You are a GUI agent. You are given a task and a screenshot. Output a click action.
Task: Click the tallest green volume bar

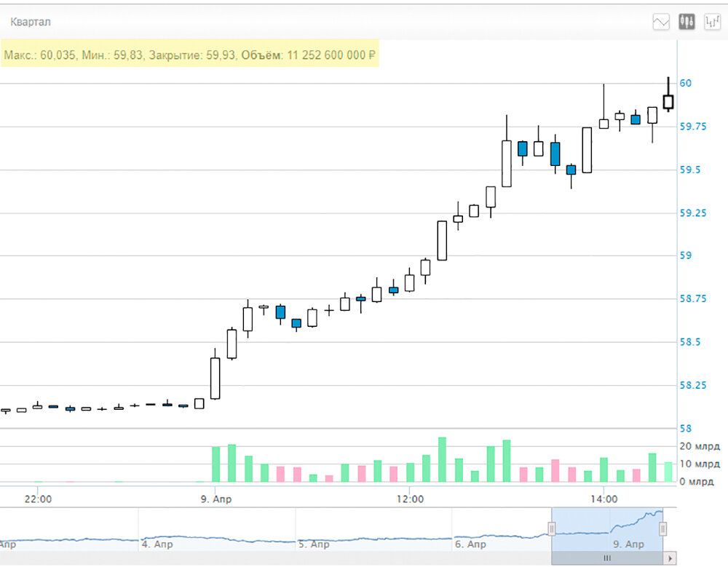(x=442, y=459)
